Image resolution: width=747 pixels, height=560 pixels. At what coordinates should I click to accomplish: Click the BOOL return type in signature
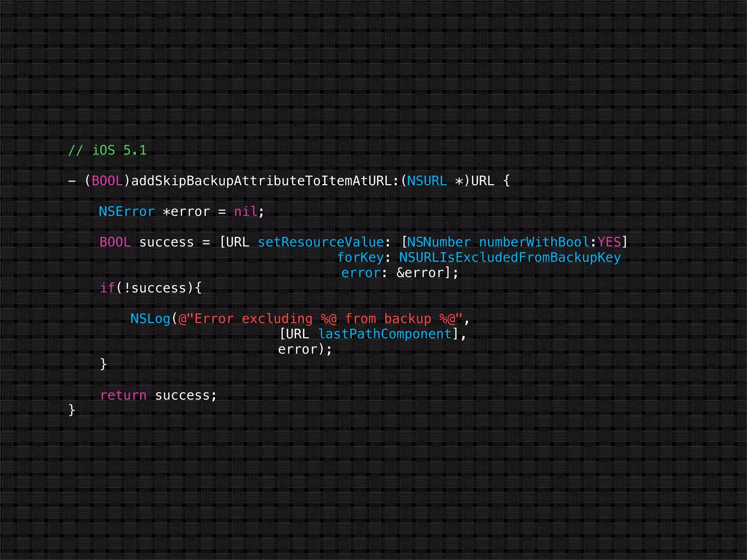(107, 181)
